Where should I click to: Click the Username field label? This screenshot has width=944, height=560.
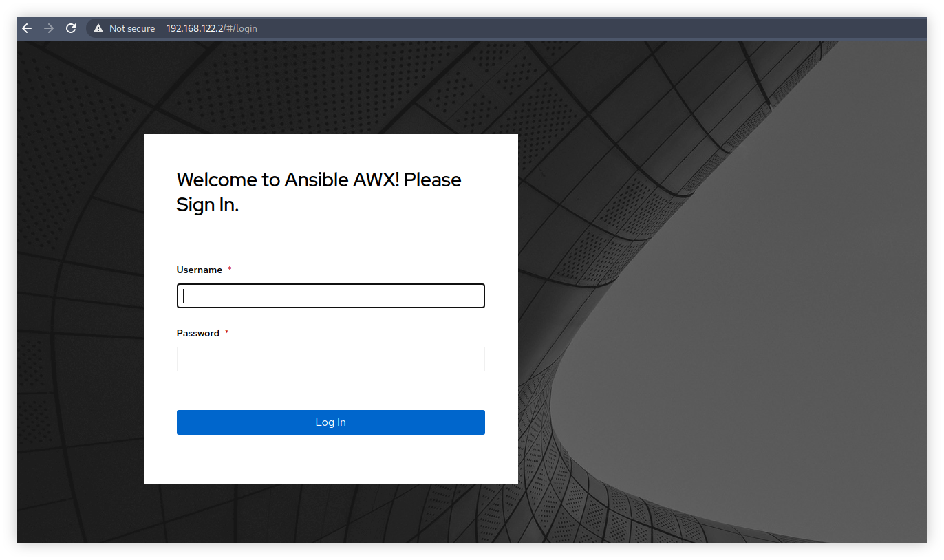(199, 270)
